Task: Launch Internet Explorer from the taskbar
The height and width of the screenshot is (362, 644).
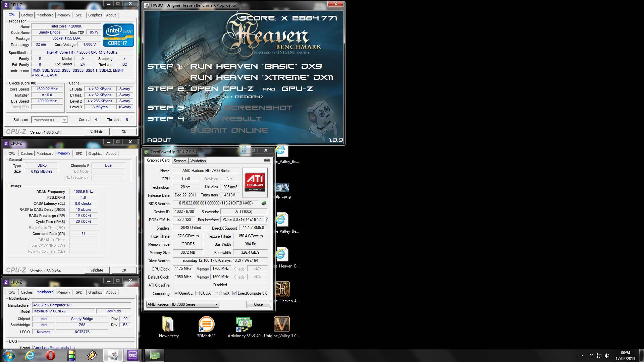Action: click(30, 355)
